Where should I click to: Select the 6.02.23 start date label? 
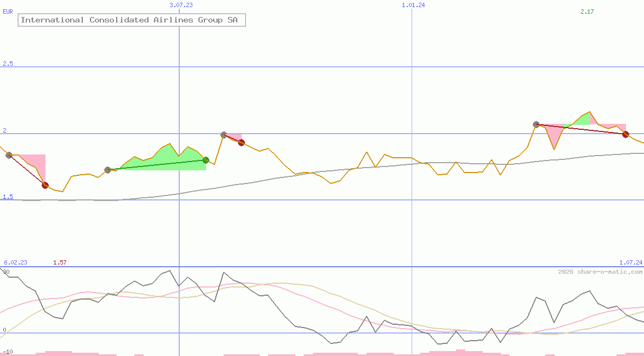[x=15, y=263]
